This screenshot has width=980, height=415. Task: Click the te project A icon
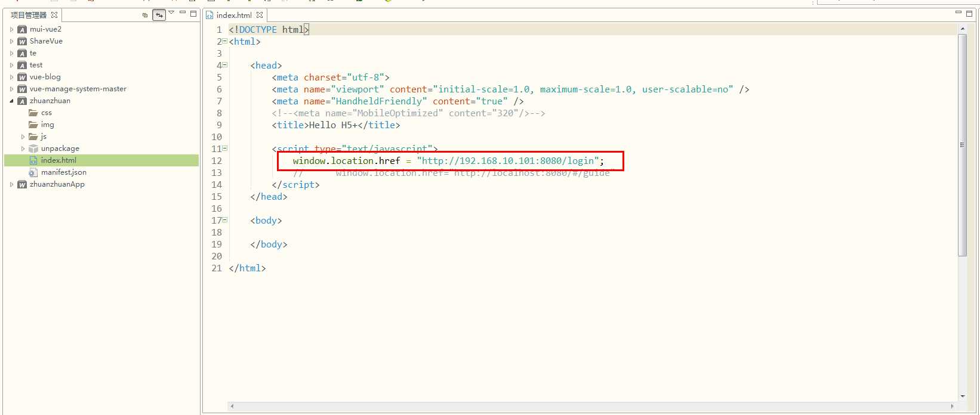click(22, 53)
